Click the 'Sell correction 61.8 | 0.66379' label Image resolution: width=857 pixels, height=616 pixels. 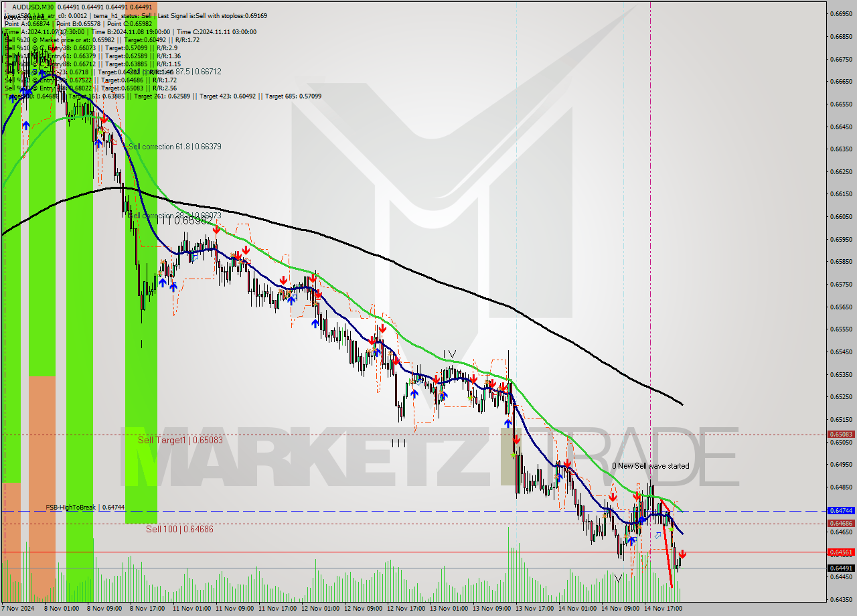coord(175,146)
